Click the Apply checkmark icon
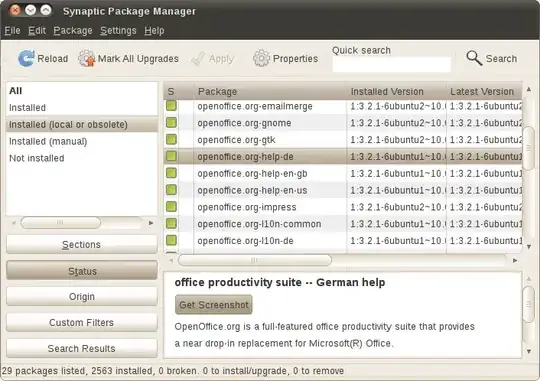 click(x=198, y=59)
